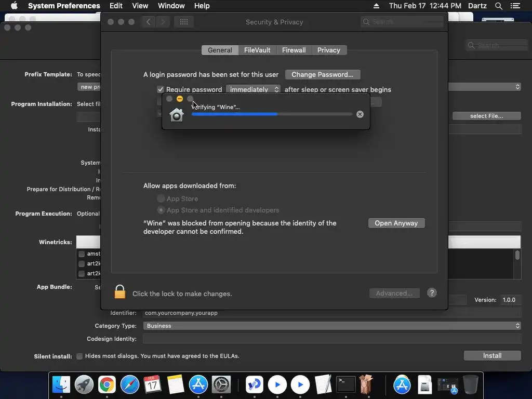Screen dimensions: 532x399
Task: Open Launchpad from the Dock
Action: pos(84,384)
